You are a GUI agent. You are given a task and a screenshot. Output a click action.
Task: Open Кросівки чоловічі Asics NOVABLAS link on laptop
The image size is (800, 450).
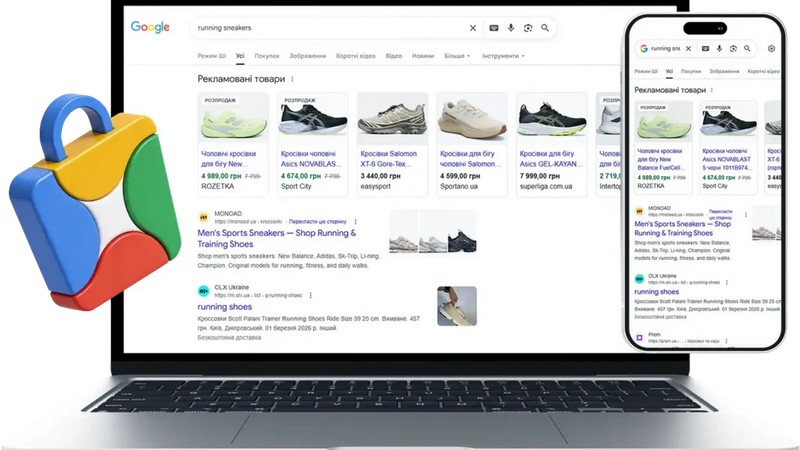[309, 159]
